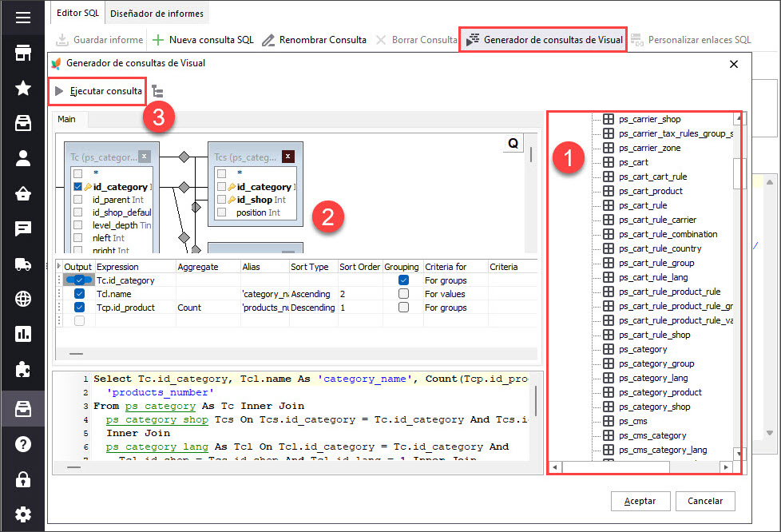Open the puzzle piece modules icon

tap(23, 369)
